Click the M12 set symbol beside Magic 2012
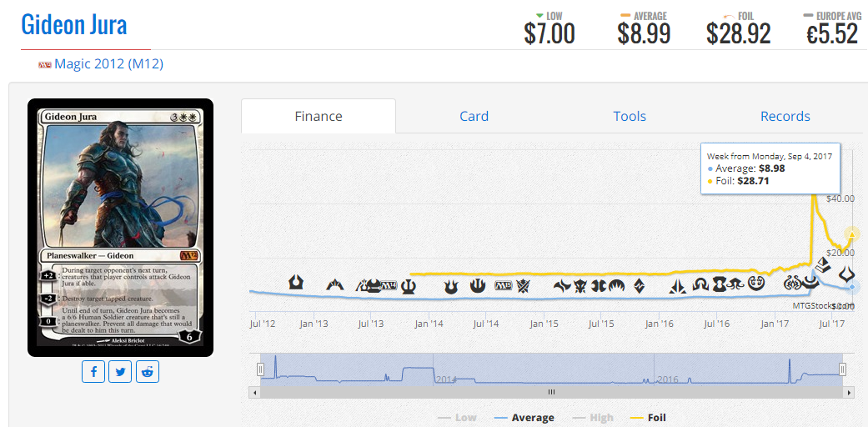The width and height of the screenshot is (868, 427). click(45, 65)
